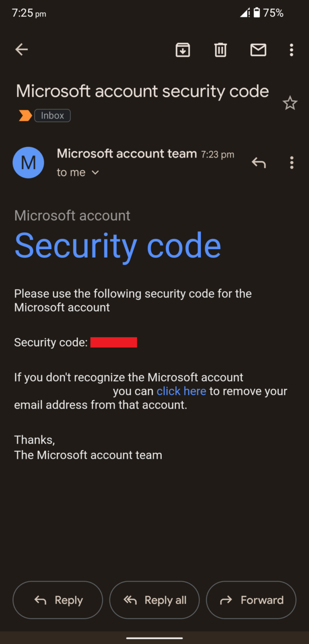Open the Inbox label chip
The image size is (309, 644).
[x=52, y=115]
